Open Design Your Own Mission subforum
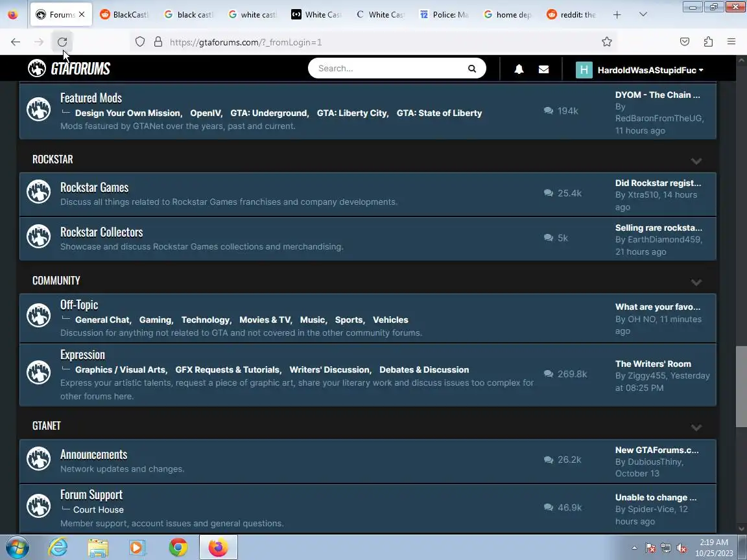 tap(128, 113)
